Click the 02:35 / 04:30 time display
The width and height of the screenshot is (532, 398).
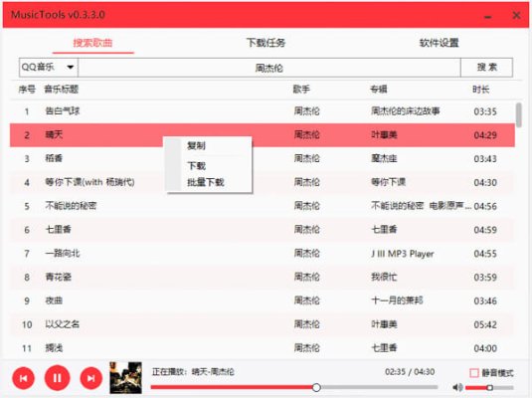[x=410, y=371]
